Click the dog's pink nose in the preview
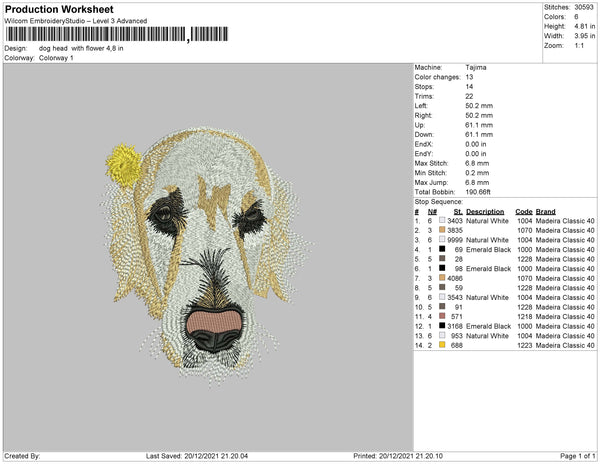 click(214, 319)
